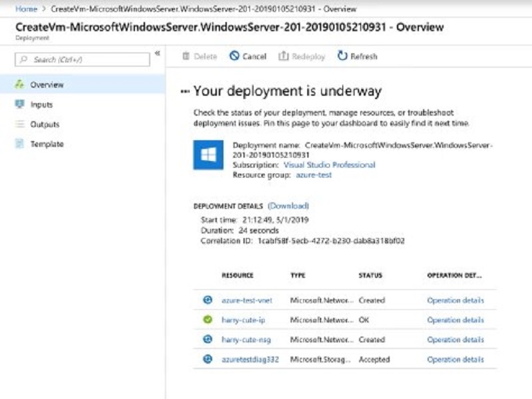Click the Inputs monitor icon

tap(20, 104)
